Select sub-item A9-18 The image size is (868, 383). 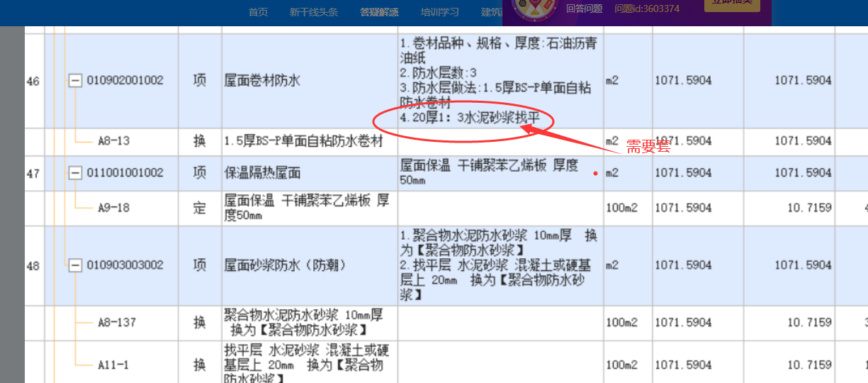[x=113, y=208]
